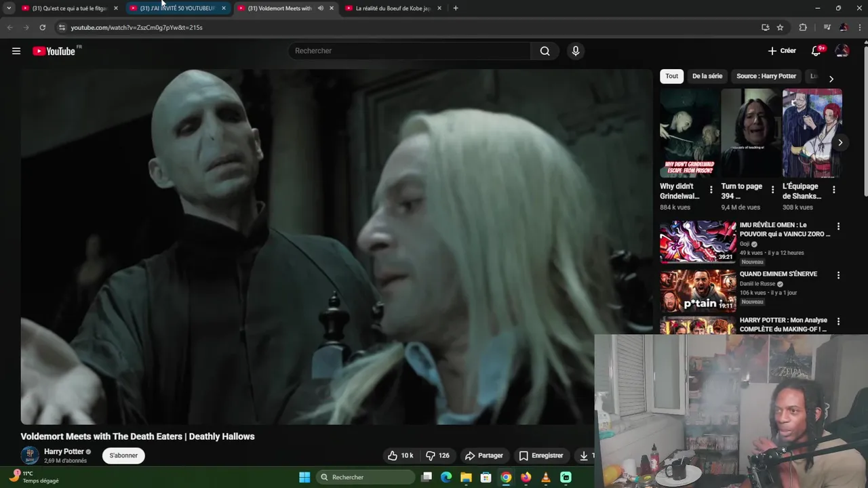Open the Why didn't Grindelwald short thumbnail

[689, 133]
